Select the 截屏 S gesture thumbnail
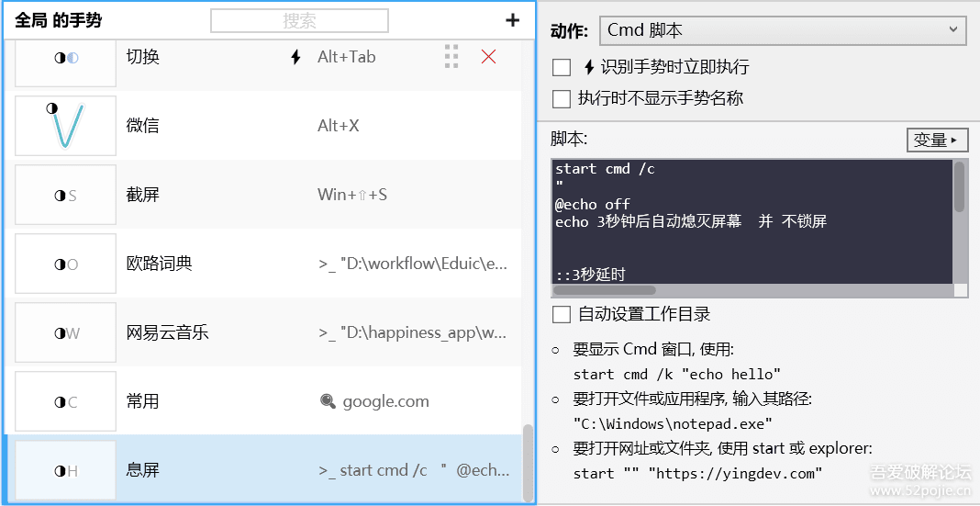Screen dimensions: 980x506 [x=66, y=195]
